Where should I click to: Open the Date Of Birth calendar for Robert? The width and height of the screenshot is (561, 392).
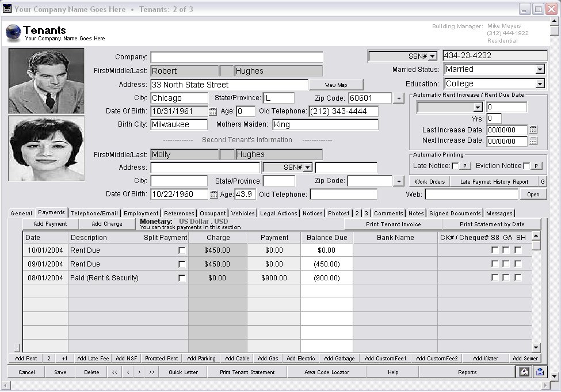[x=213, y=111]
